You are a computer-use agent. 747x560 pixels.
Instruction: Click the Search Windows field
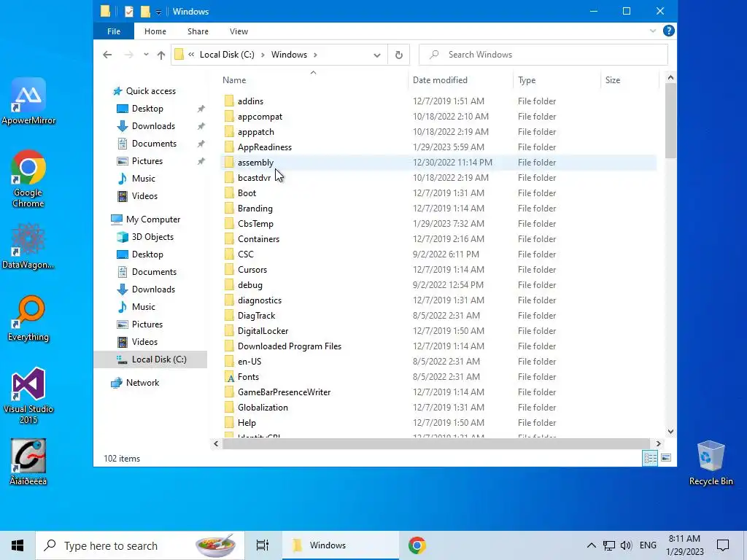543,55
